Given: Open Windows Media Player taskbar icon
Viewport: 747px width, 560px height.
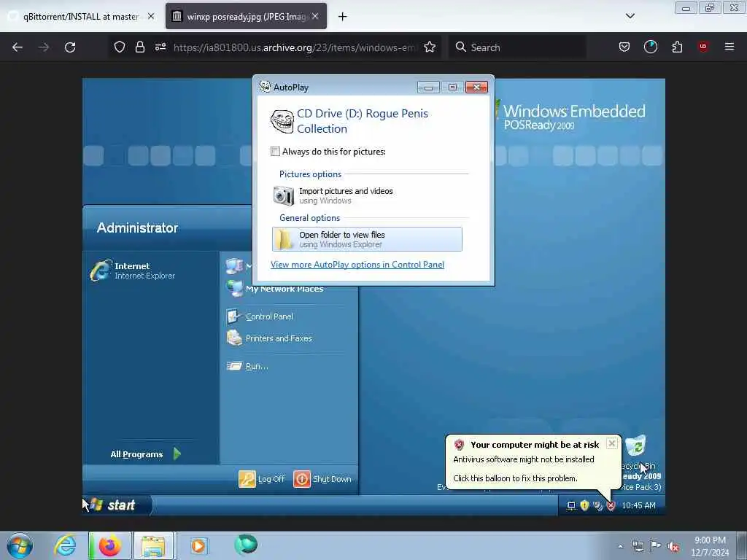Looking at the screenshot, I should pyautogui.click(x=198, y=545).
